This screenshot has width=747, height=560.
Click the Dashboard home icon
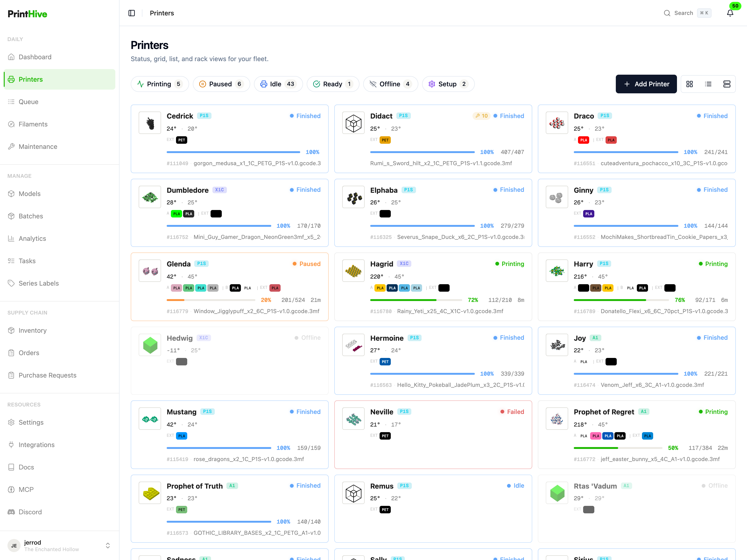tap(11, 57)
